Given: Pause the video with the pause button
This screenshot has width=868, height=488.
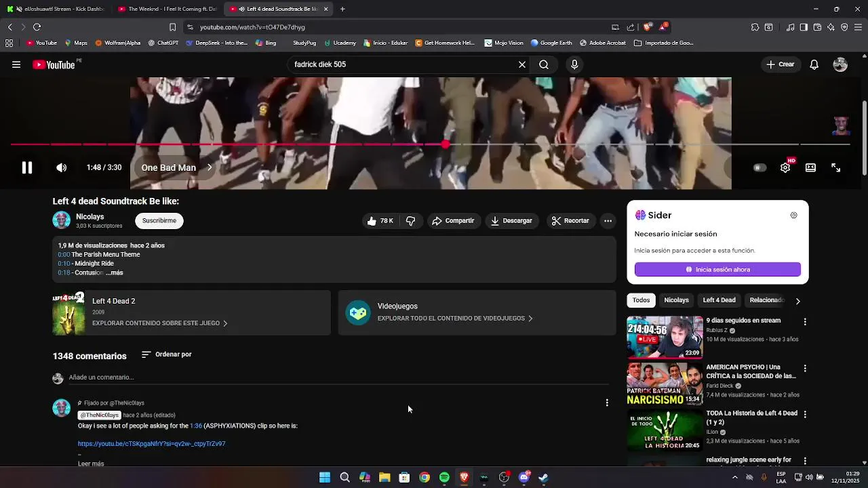Looking at the screenshot, I should click(27, 167).
